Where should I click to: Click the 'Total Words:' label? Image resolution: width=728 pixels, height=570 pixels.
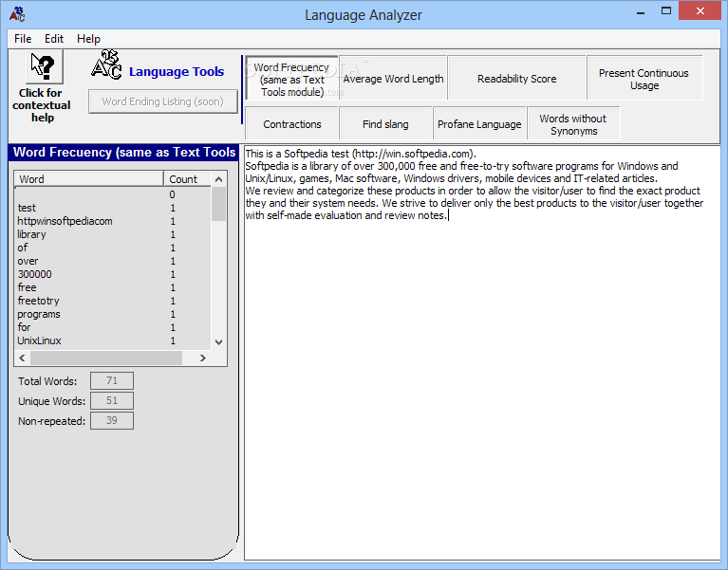click(47, 381)
